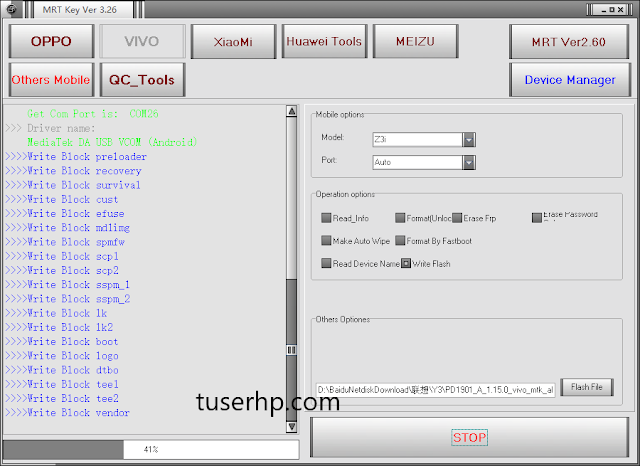Click log line 'Write Block sspm_2'
The width and height of the screenshot is (640, 466).
pyautogui.click(x=67, y=299)
